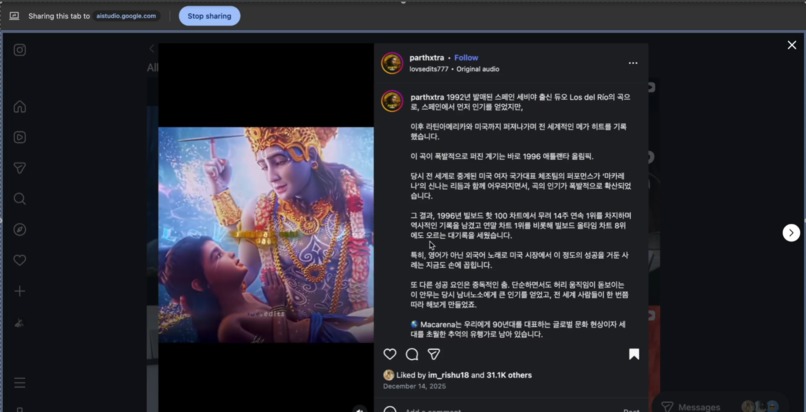Image resolution: width=806 pixels, height=412 pixels.
Task: Go to Home via sidebar house icon
Action: (20, 107)
